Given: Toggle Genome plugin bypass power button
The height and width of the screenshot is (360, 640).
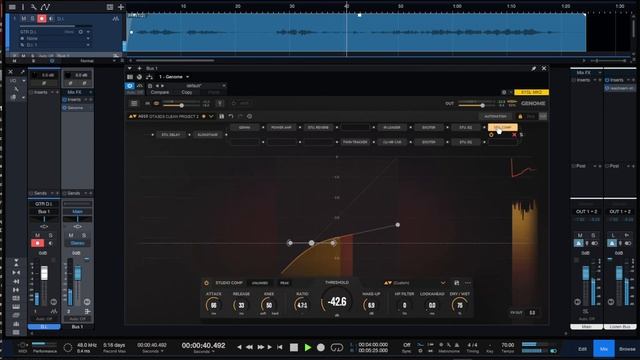Looking at the screenshot, I should [129, 86].
